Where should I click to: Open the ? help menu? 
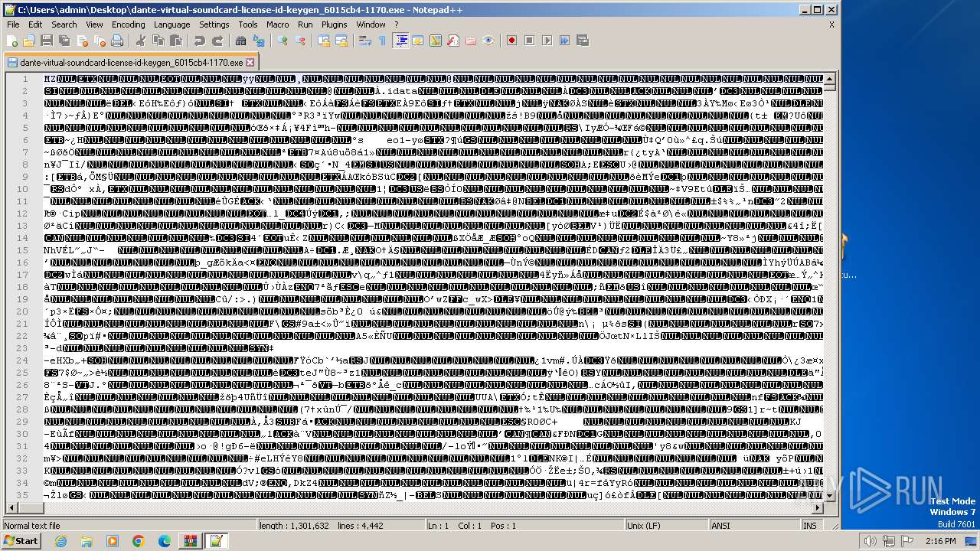coord(396,24)
